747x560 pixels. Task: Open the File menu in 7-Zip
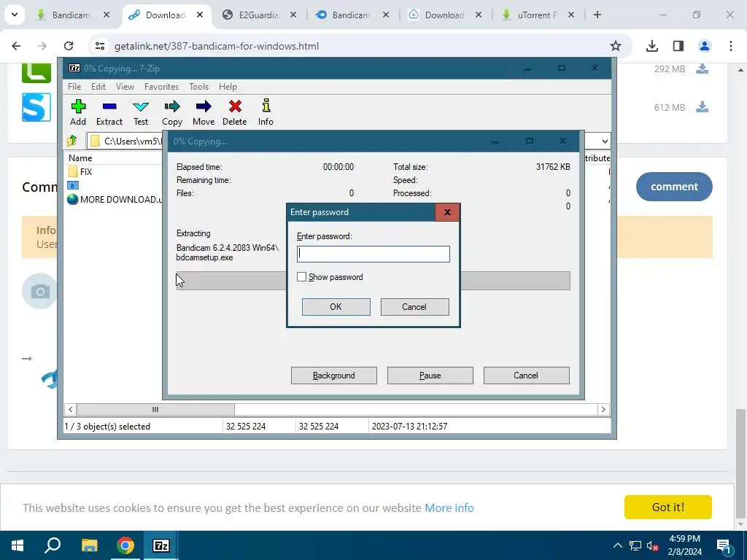74,87
